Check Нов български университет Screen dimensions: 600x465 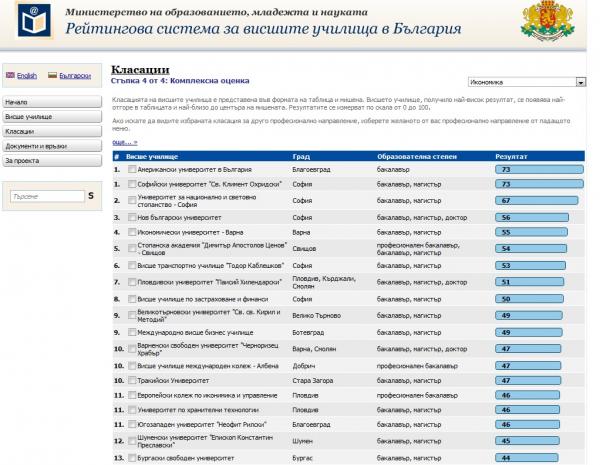coord(132,217)
